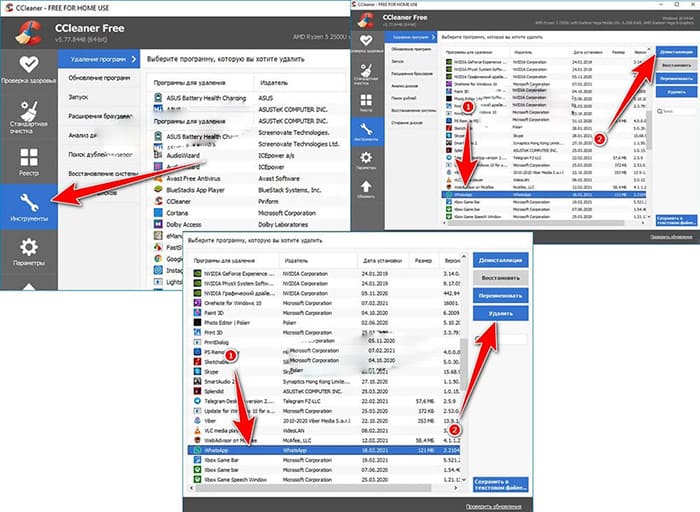Open Удаление программ tab in left window

click(x=99, y=59)
